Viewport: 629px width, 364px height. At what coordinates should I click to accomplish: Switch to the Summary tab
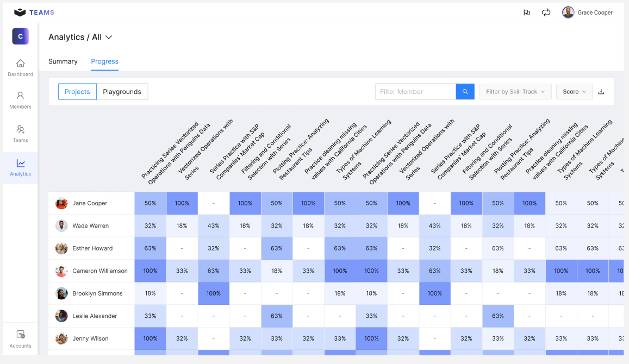pos(63,61)
